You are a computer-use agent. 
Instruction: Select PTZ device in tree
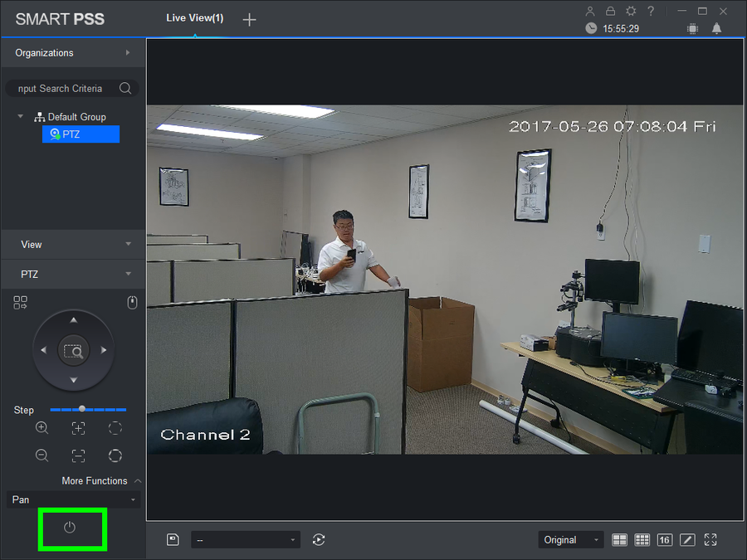coord(81,134)
